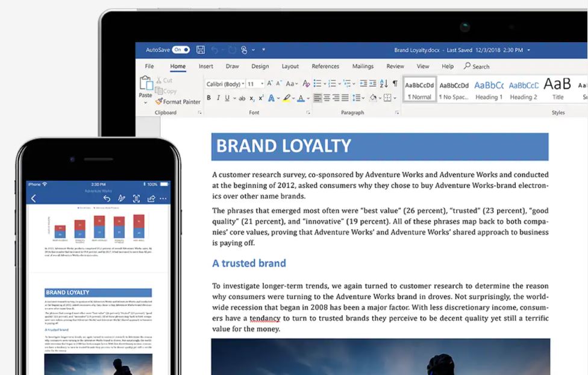
Task: Expand the Borders dropdown arrow
Action: pyautogui.click(x=395, y=98)
